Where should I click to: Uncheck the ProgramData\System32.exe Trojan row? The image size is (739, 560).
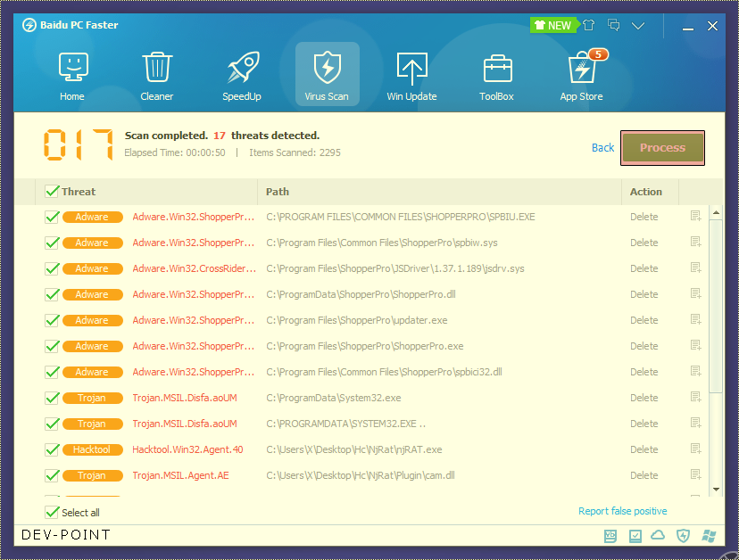point(52,398)
